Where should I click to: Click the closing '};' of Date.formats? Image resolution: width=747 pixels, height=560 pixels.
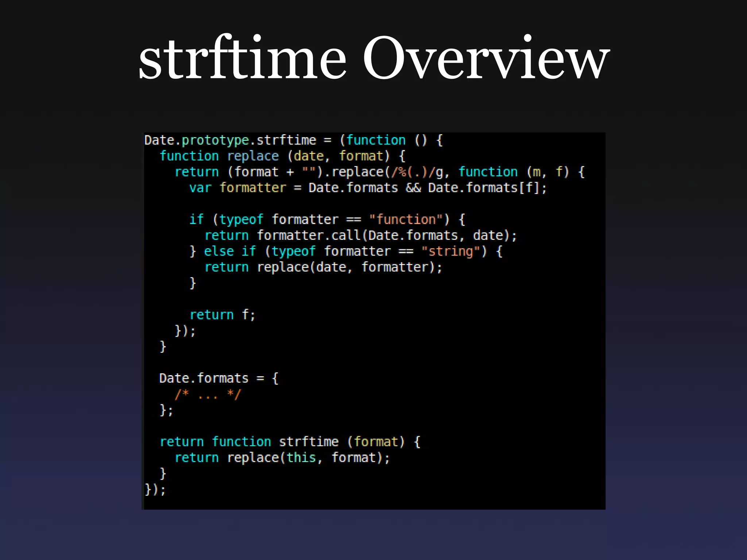coord(166,411)
